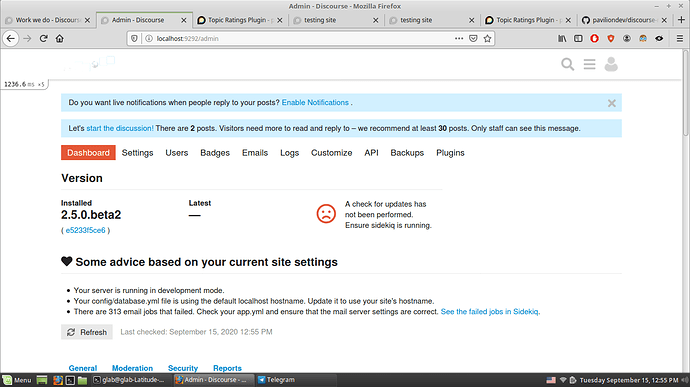
Task: Open the General dashboard section tab
Action: coord(83,368)
